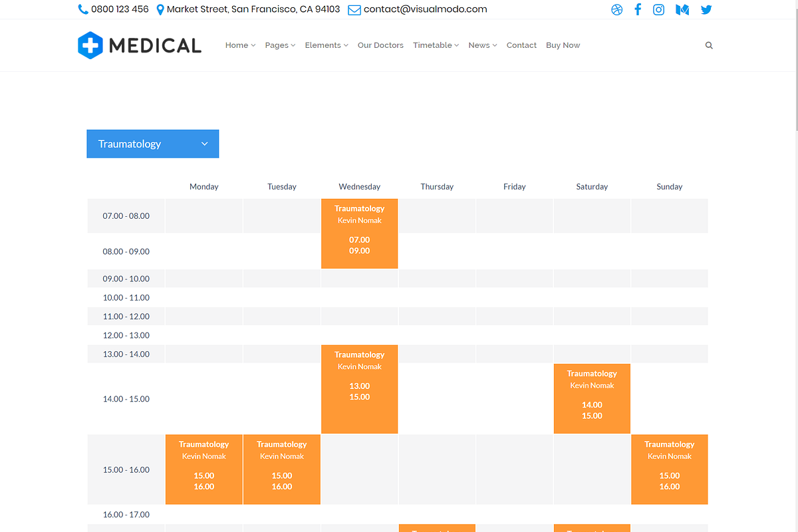798x532 pixels.
Task: Click the Buy Now menu item
Action: 563,45
